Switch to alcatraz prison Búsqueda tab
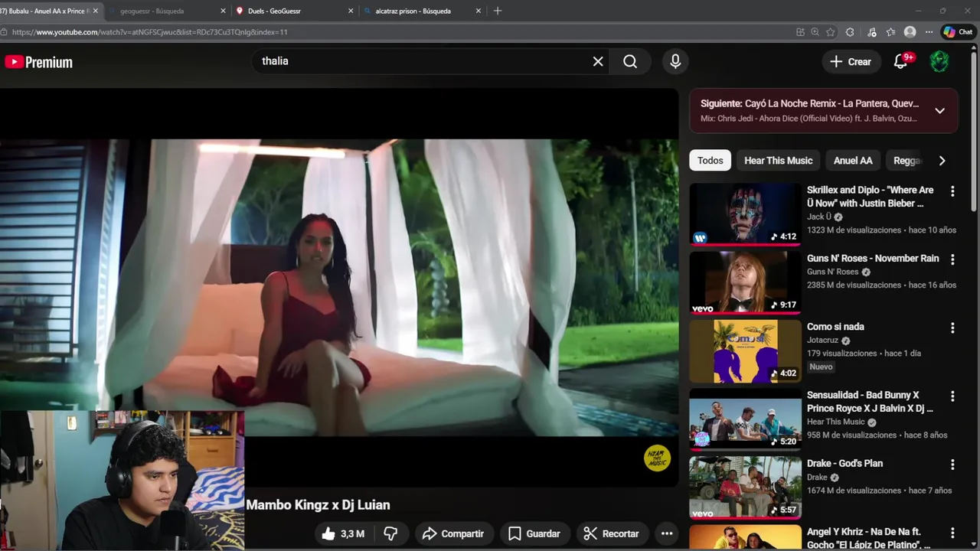Viewport: 980px width, 551px height. click(413, 11)
